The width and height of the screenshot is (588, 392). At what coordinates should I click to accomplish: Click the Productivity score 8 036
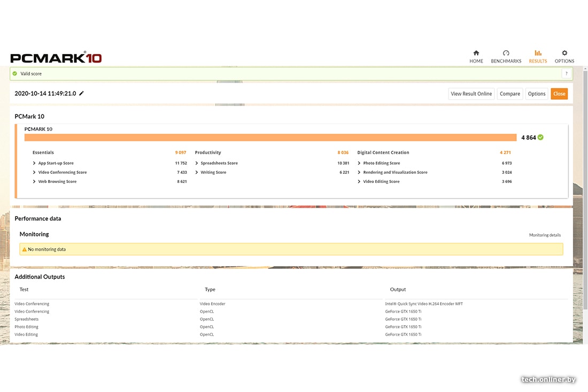[x=343, y=152]
